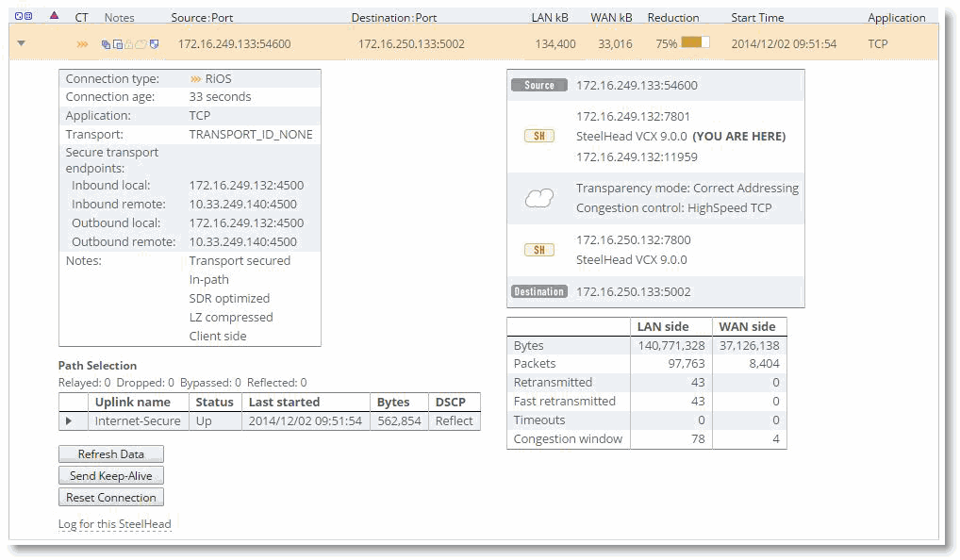
Task: Click the server-side SH SteelHead badge
Action: point(538,250)
